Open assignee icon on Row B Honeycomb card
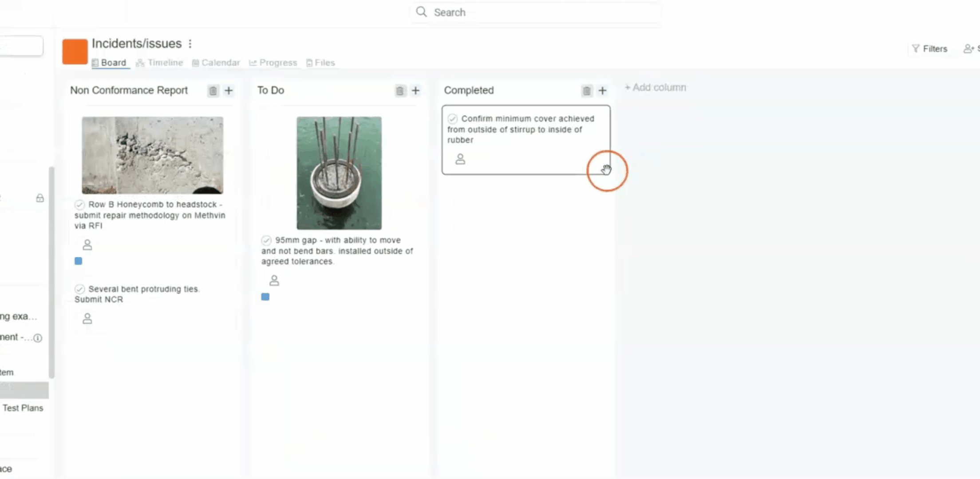Viewport: 980px width, 479px height. pos(87,245)
